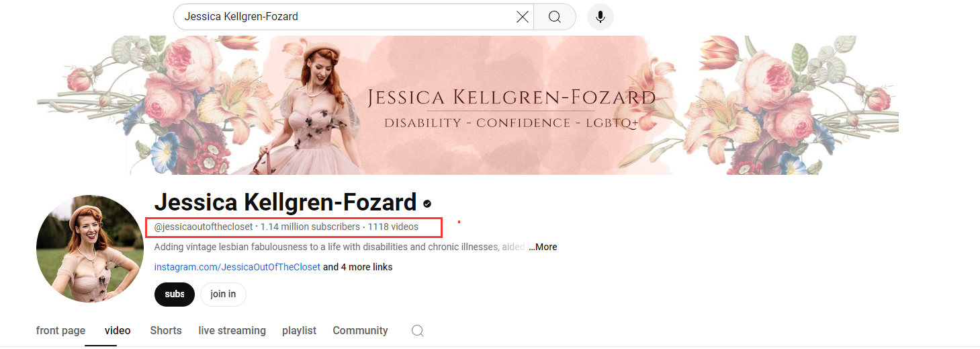Expand the channel description with More
Image resolution: width=980 pixels, height=349 pixels.
tap(543, 247)
